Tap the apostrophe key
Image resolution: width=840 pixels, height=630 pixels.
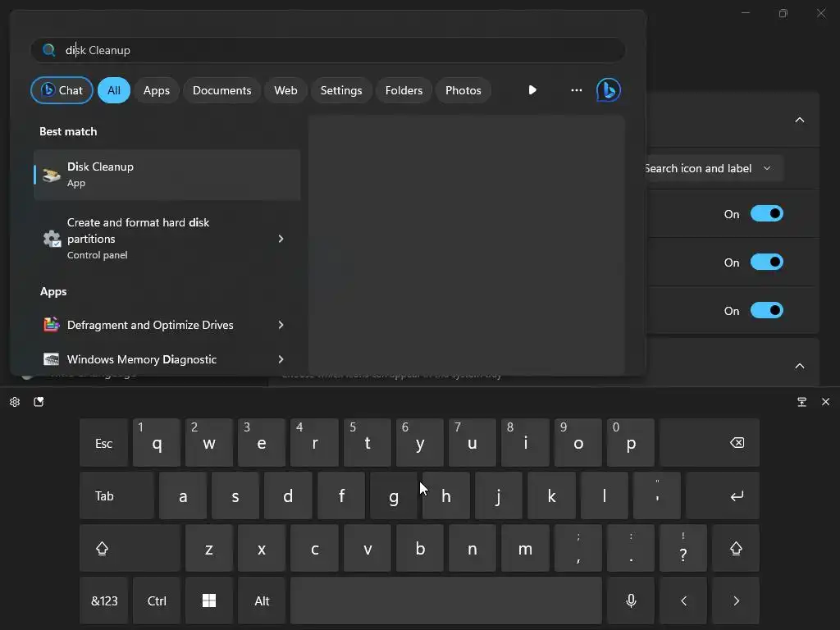(657, 496)
